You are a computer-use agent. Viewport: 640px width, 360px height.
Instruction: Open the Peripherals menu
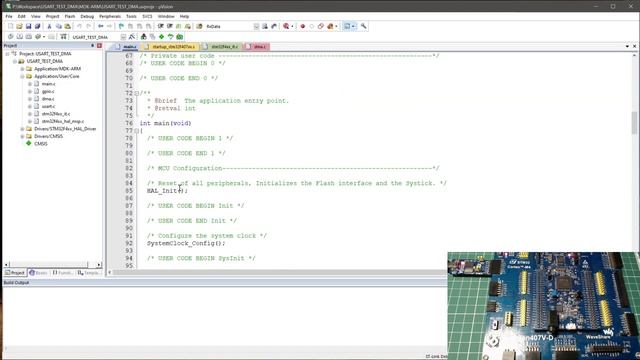(110, 16)
